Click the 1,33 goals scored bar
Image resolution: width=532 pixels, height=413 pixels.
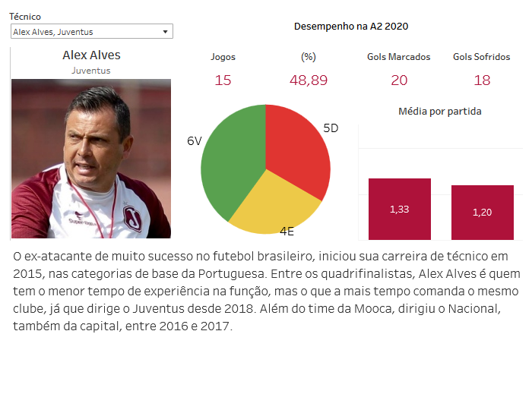click(399, 210)
